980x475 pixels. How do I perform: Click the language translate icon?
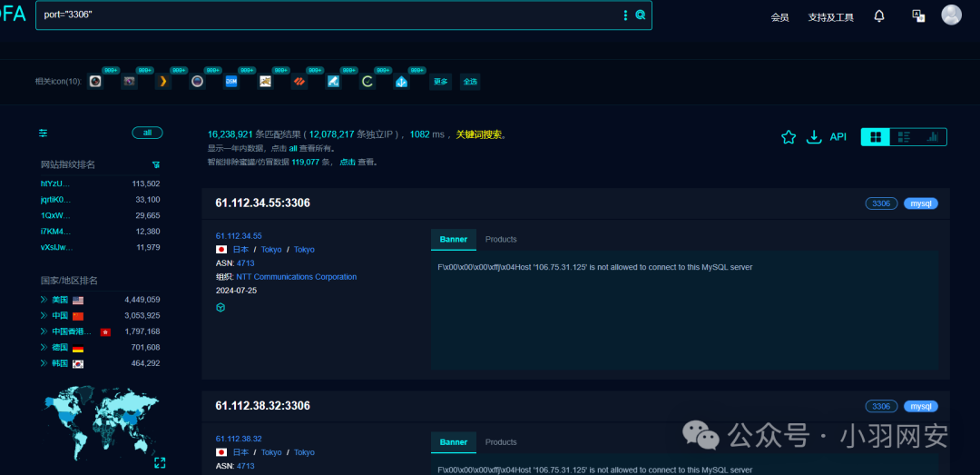coord(918,16)
